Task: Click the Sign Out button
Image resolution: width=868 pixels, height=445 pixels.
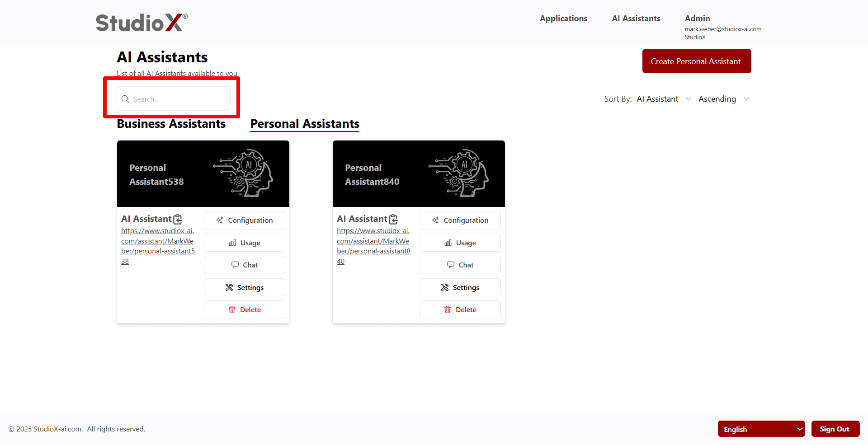Action: pos(835,429)
